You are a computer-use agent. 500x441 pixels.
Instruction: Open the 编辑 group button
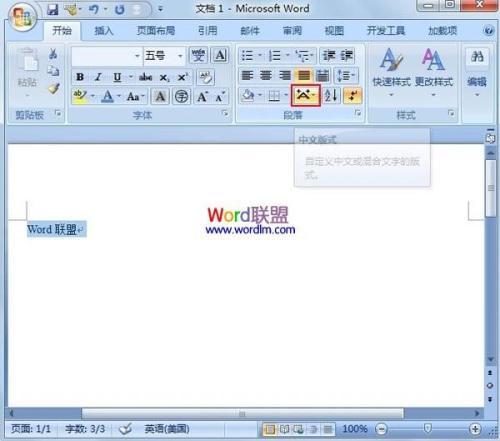477,72
